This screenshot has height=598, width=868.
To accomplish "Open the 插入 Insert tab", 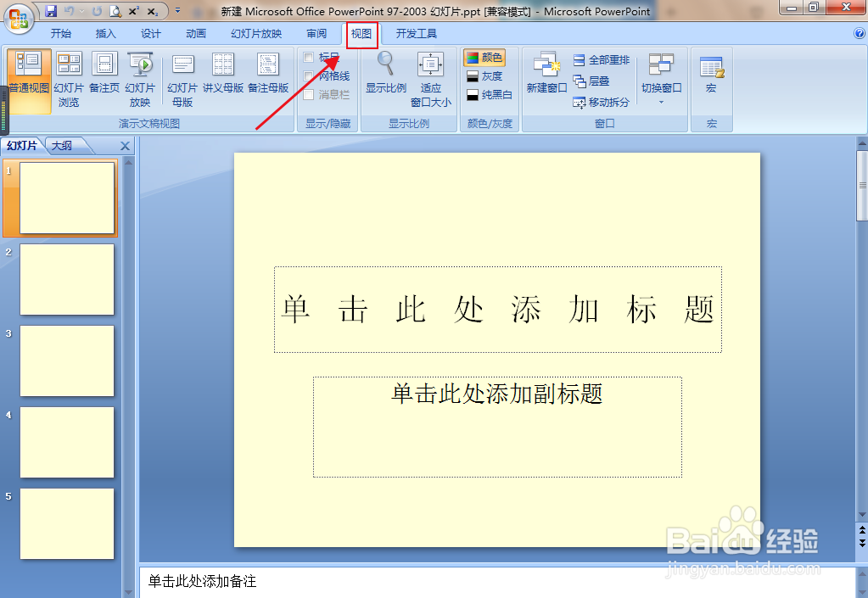I will 106,34.
